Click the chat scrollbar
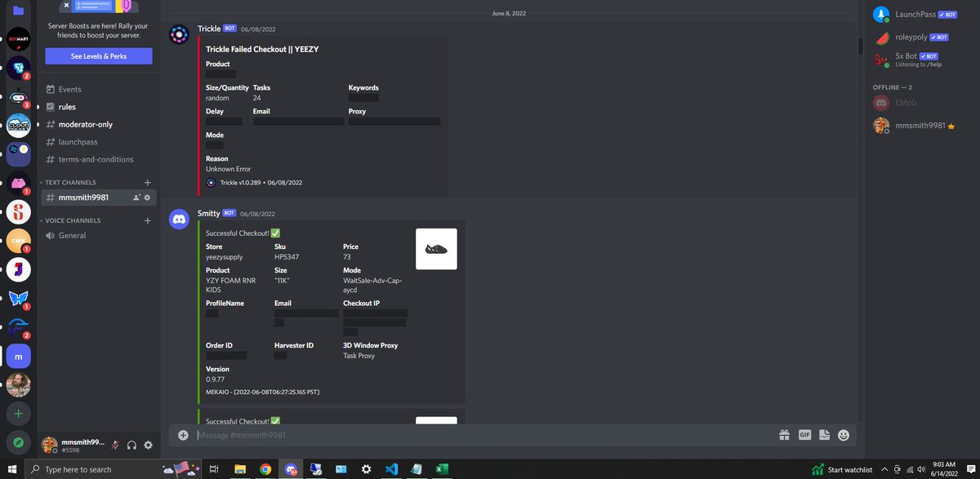The image size is (980, 479). [860, 45]
